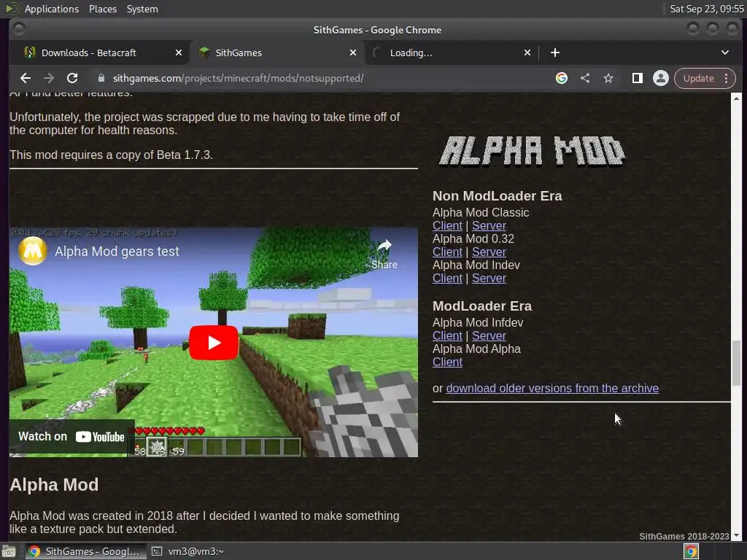Screen dimensions: 747x560
Task: Switch to the Loading tab
Action: coord(411,52)
